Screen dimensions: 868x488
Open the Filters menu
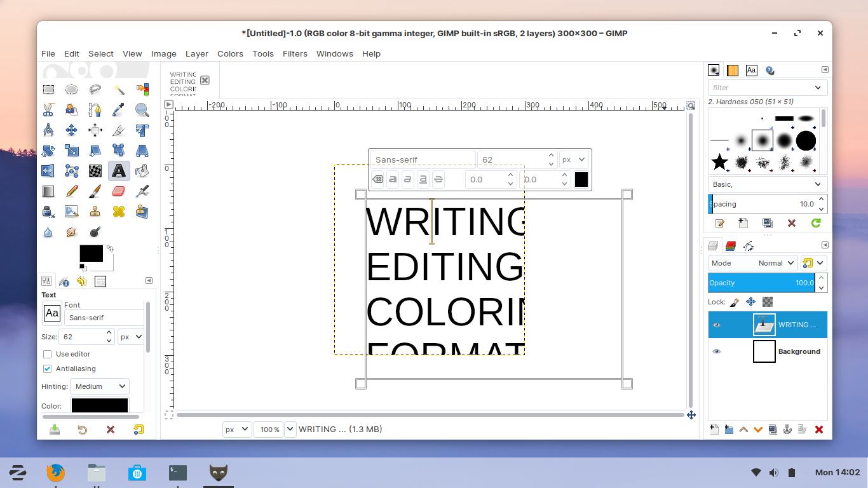(295, 54)
